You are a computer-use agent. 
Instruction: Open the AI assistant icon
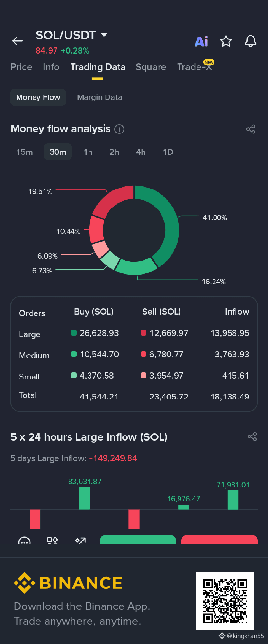tap(201, 41)
